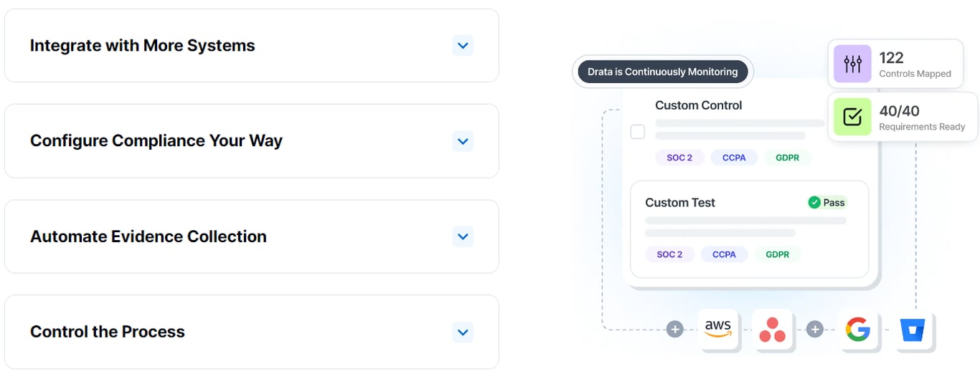Click the green Requirements Ready checkmark icon
The height and width of the screenshot is (392, 980).
(x=852, y=117)
